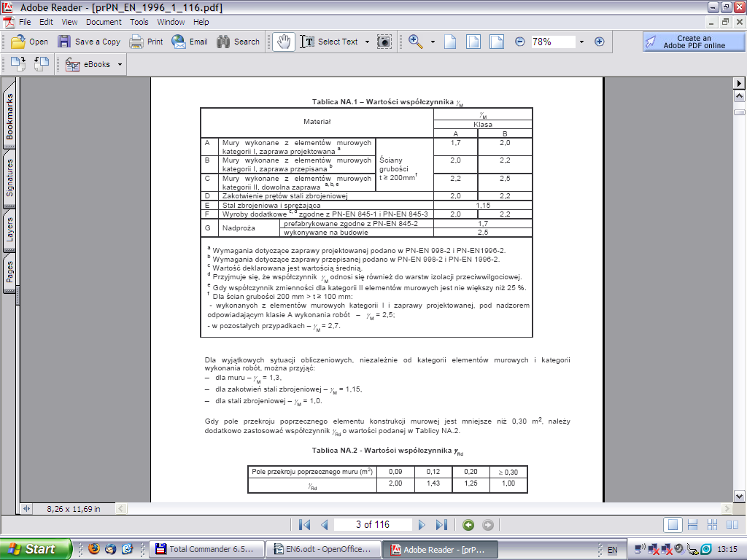Launch Firefox from quick launch
This screenshot has width=747, height=560.
94,549
